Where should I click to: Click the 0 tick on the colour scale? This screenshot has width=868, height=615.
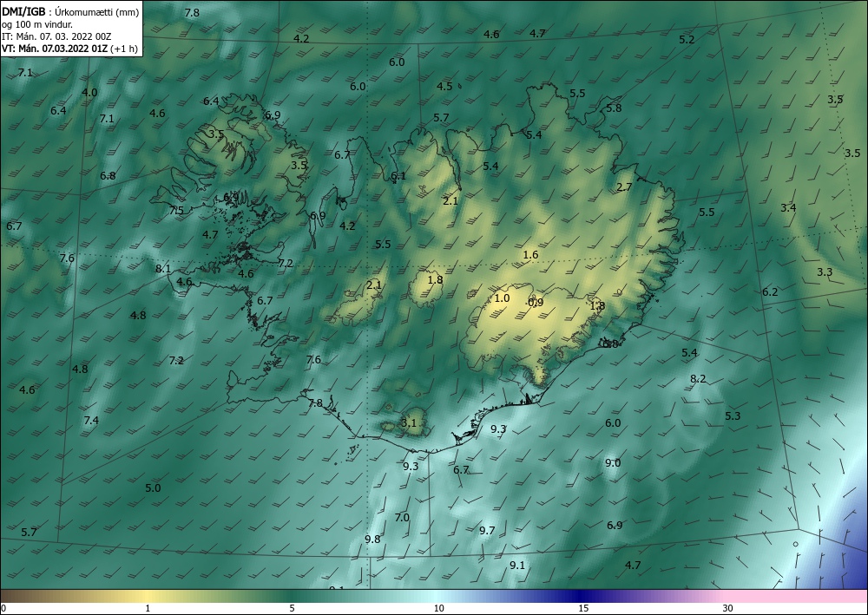pos(3,608)
